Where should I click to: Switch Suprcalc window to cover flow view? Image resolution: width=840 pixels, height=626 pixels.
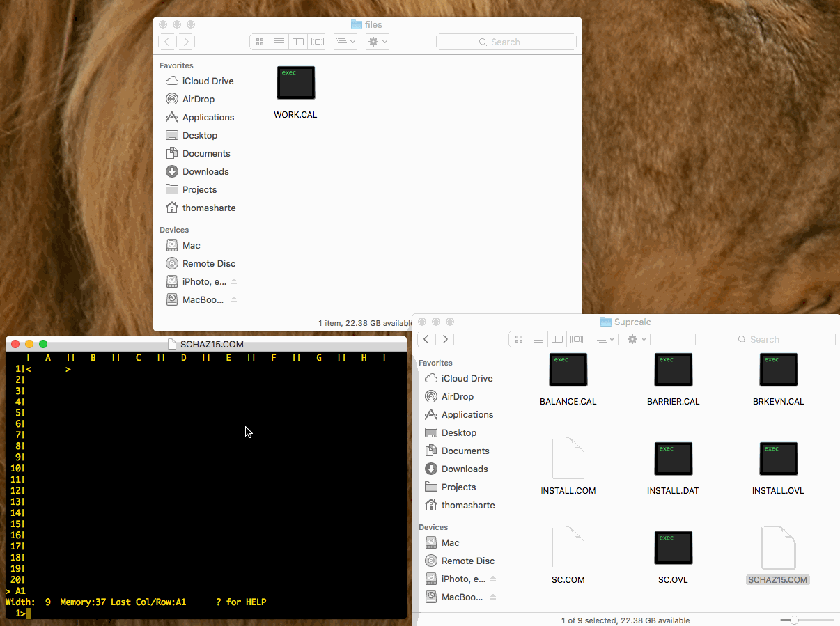click(x=577, y=339)
